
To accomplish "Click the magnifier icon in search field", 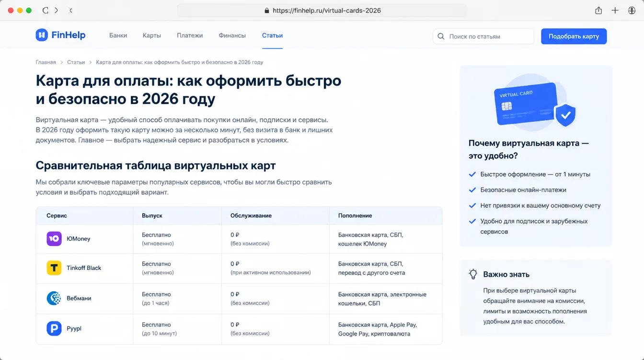I will (x=441, y=36).
